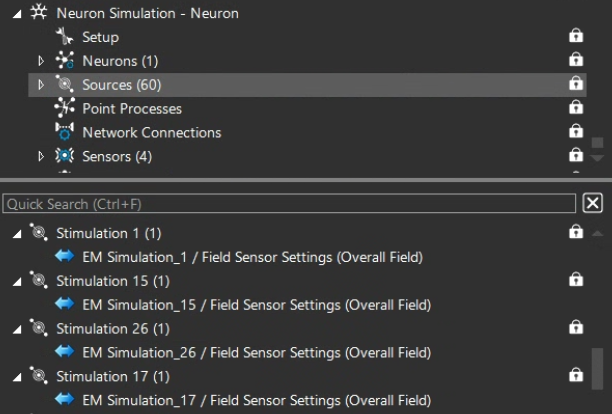Click the Sources target icon
This screenshot has height=414, width=612.
pos(66,85)
